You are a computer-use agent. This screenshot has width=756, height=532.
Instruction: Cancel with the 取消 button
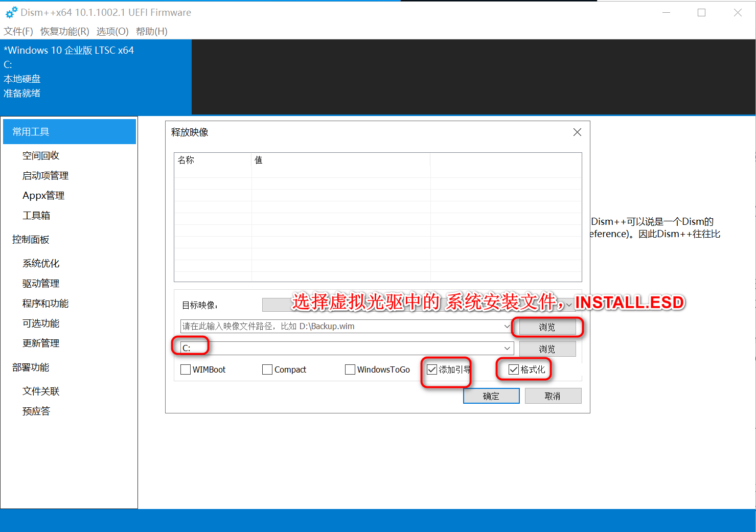click(553, 396)
